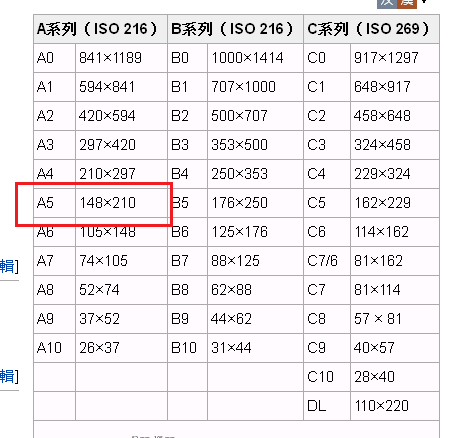The image size is (451, 438).
Task: Click the B系列（ISO 216）column header
Action: (236, 29)
